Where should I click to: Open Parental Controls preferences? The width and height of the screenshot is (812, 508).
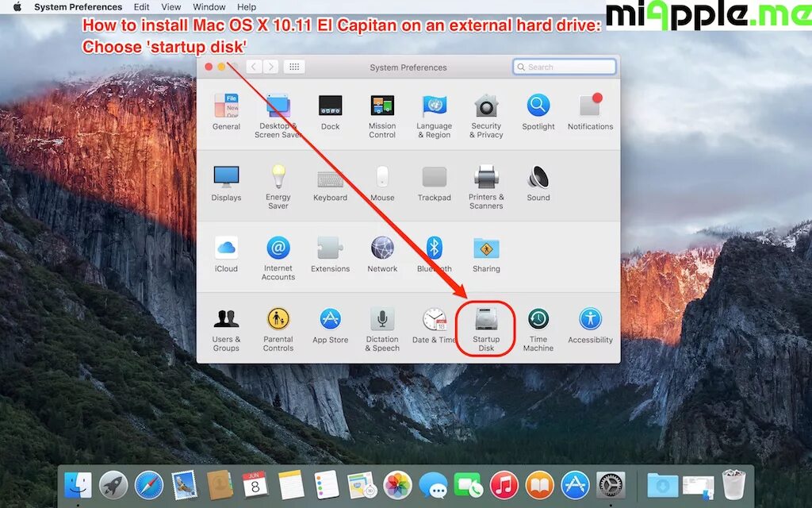(x=278, y=329)
